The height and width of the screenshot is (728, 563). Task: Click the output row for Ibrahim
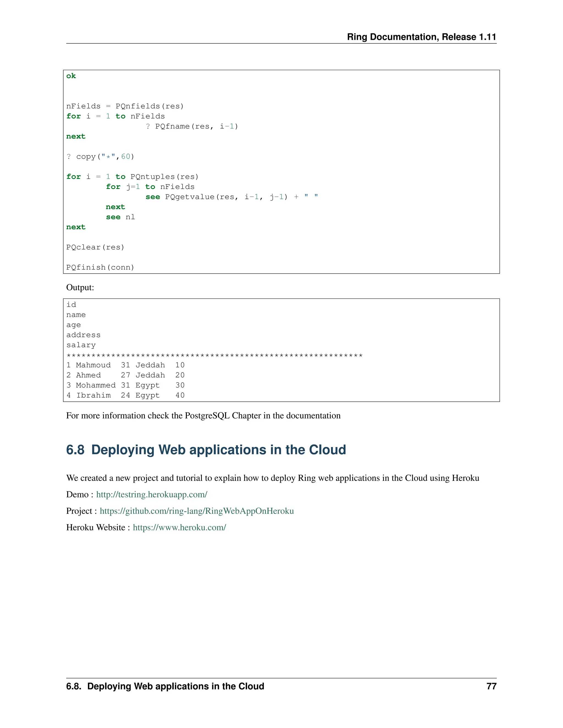pyautogui.click(x=125, y=395)
